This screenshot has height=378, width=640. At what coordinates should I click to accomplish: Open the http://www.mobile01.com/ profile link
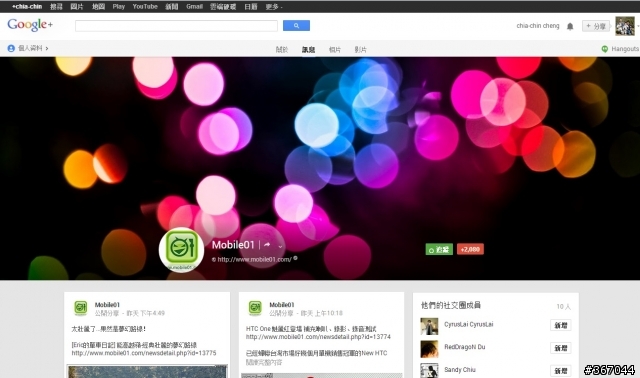point(254,259)
